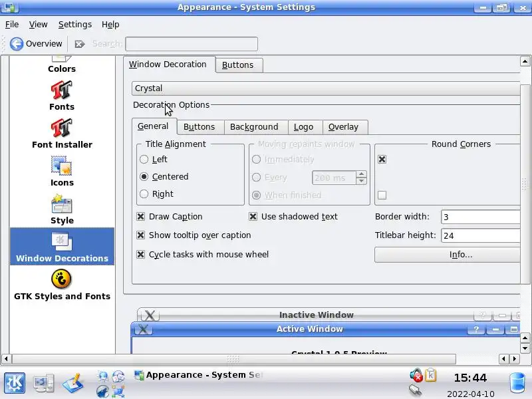Open Font Installer in the sidebar
Screen dimensions: 532x399
(x=62, y=133)
